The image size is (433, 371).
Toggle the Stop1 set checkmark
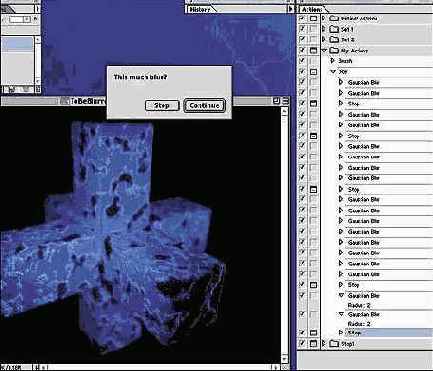click(x=302, y=343)
